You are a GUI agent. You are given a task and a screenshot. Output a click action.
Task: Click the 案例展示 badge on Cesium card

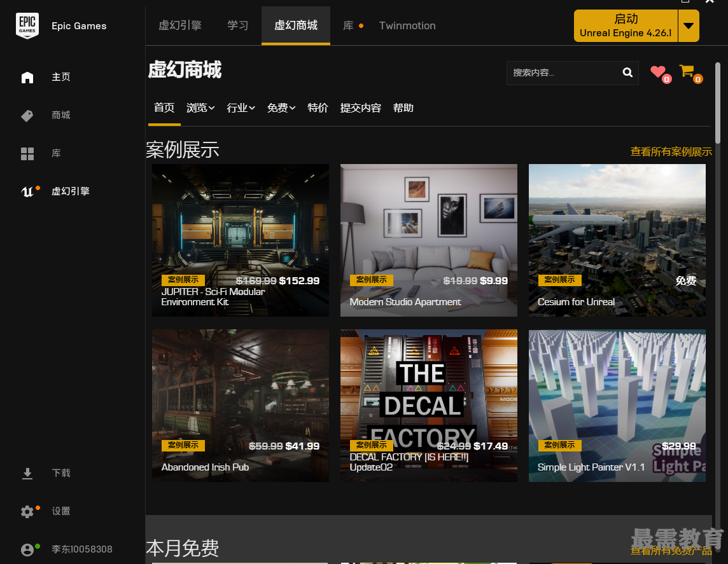pos(559,280)
